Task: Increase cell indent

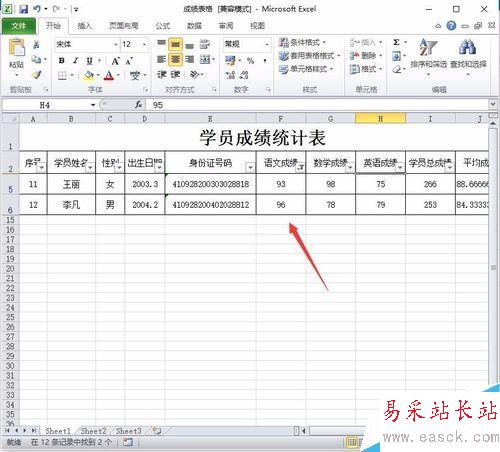Action: click(x=175, y=75)
